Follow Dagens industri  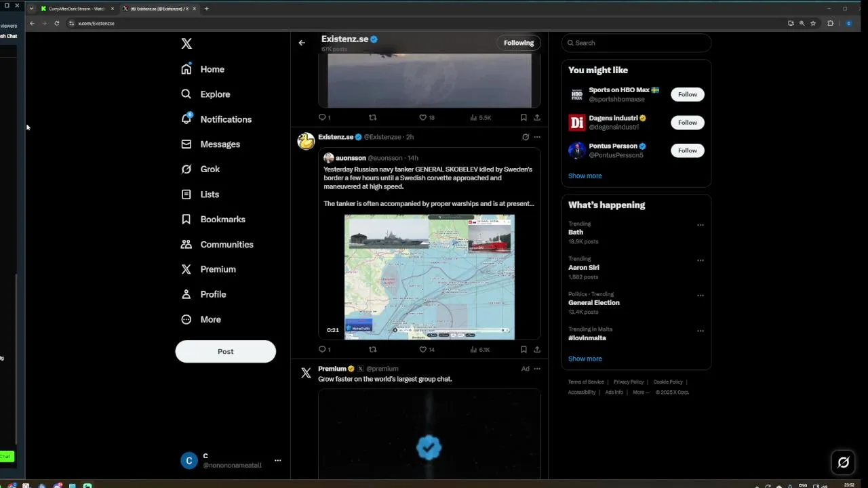tap(688, 123)
